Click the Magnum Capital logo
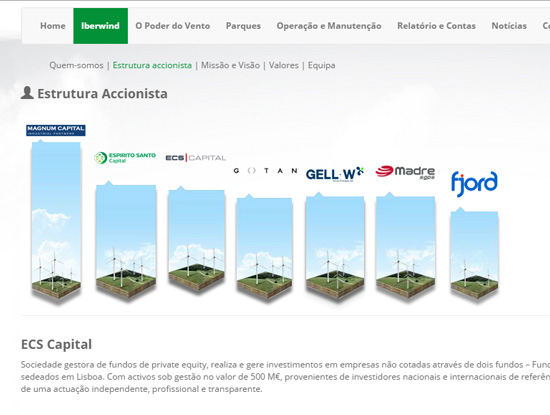The height and width of the screenshot is (415, 550). [56, 130]
